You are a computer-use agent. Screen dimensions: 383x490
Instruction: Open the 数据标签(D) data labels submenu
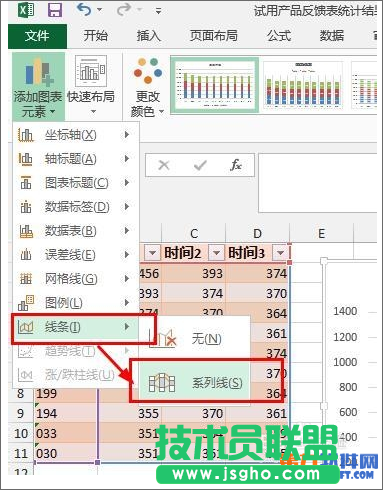tap(76, 207)
